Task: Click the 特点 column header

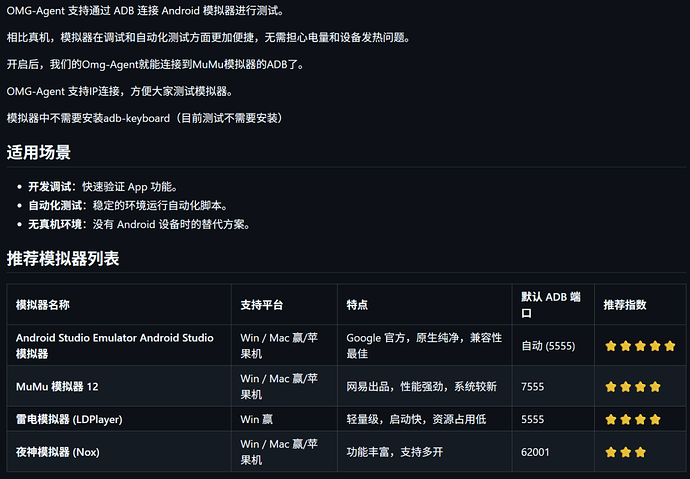Action: pyautogui.click(x=358, y=304)
